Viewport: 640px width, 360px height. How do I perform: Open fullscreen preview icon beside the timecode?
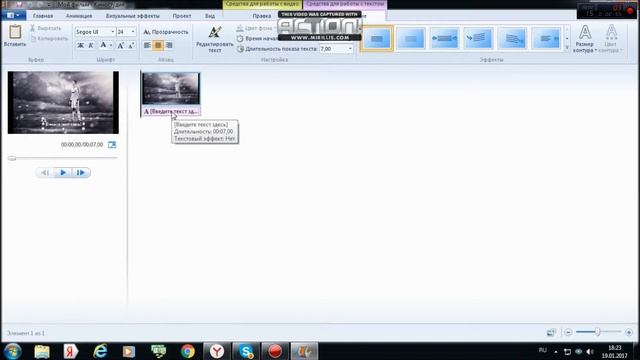[x=112, y=144]
